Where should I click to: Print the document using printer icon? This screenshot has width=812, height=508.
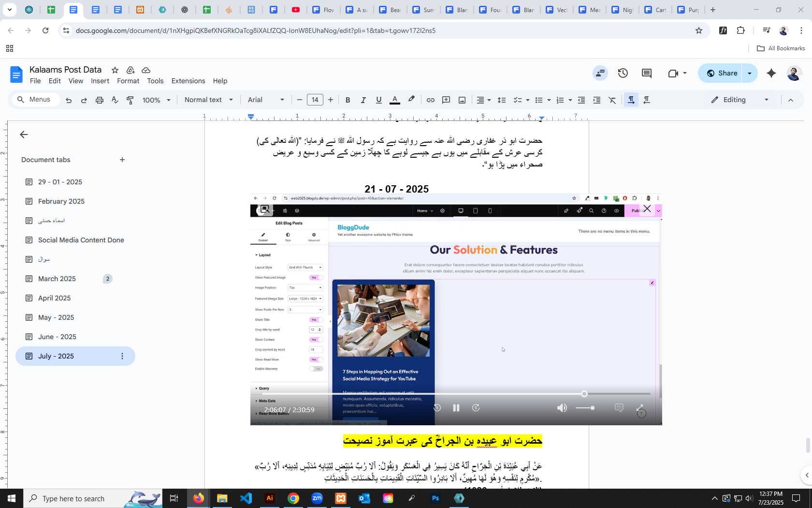(x=100, y=100)
